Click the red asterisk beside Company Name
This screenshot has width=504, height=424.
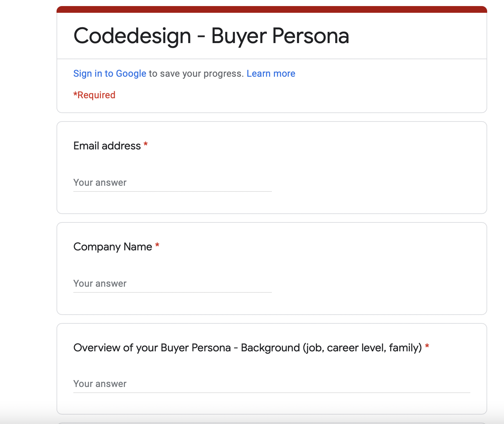[x=157, y=246]
